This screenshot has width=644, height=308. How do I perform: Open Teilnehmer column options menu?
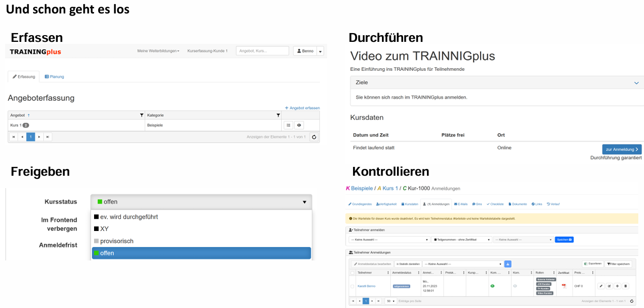point(388,273)
